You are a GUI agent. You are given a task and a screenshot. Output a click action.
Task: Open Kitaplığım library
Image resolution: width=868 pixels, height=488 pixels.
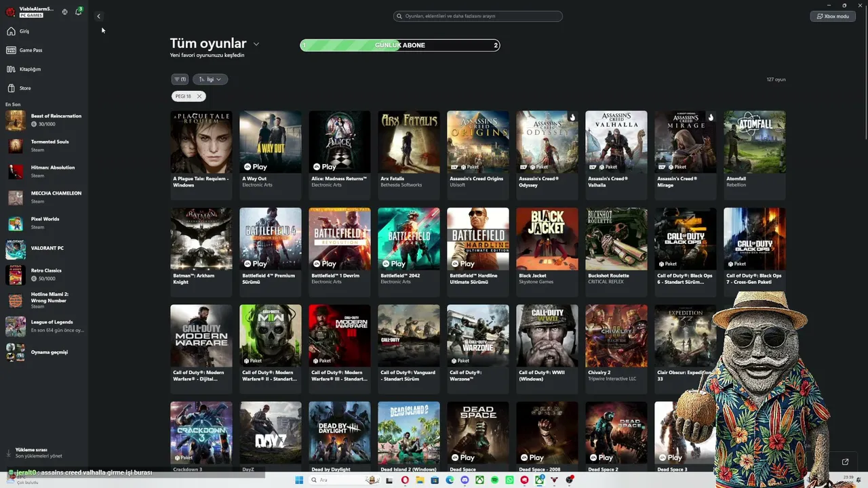[24, 69]
